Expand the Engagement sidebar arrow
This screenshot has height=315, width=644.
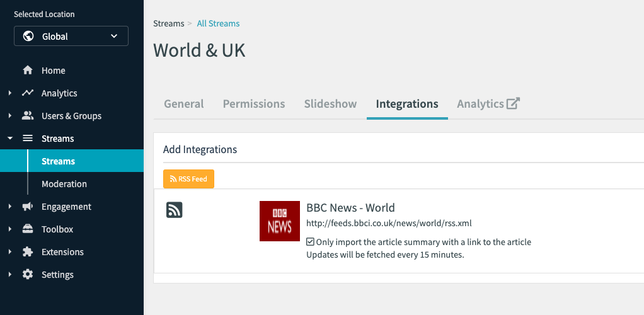click(x=10, y=207)
